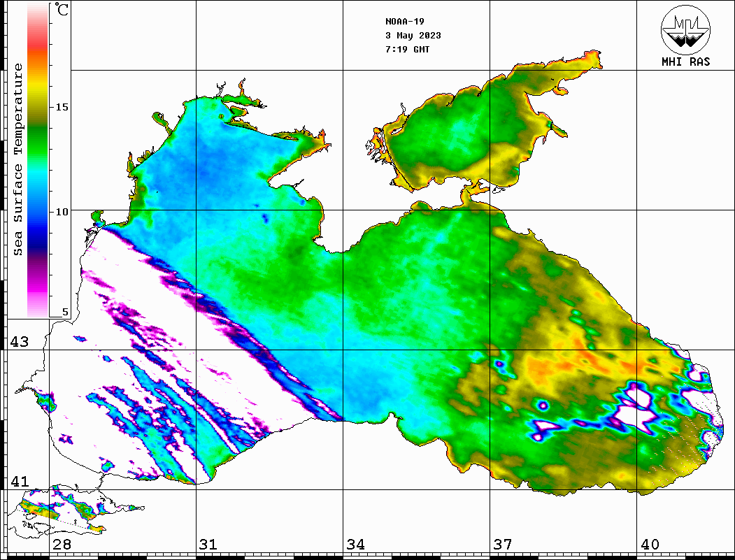Click the 7:19 GMT timestamp
This screenshot has height=560, width=735.
[x=407, y=50]
